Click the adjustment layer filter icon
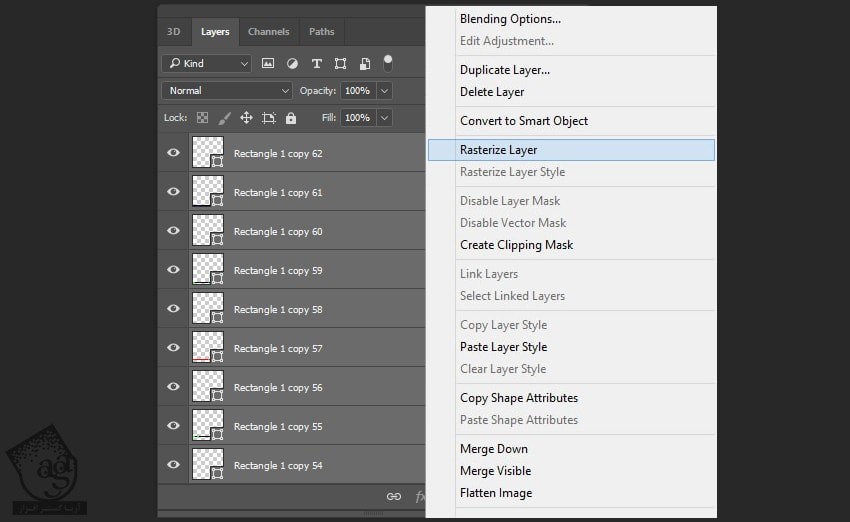Screen dimensions: 850x522 click(292, 63)
